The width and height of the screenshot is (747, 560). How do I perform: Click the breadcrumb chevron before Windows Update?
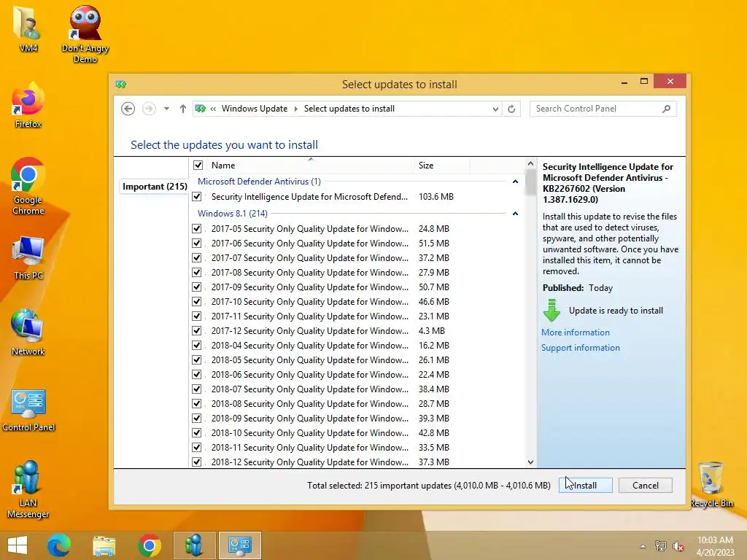pos(213,109)
